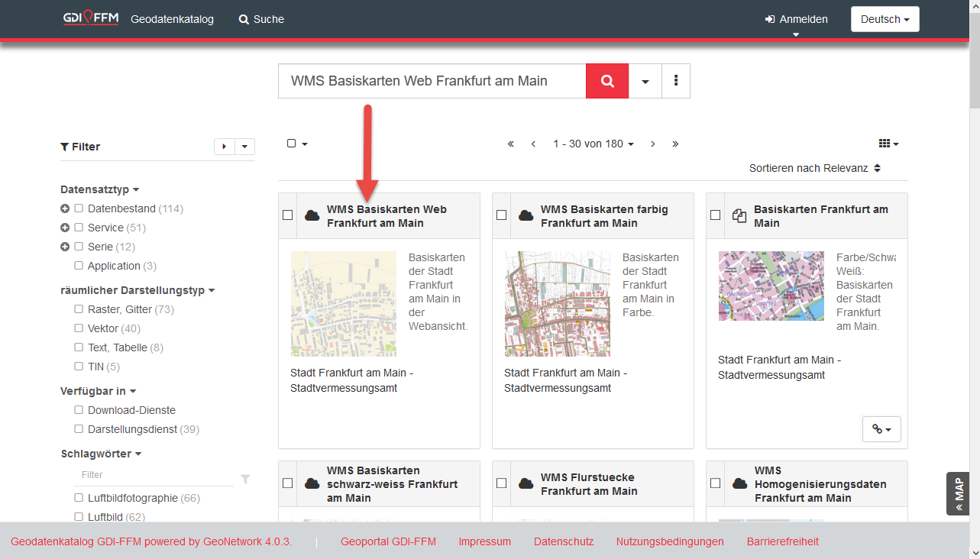
Task: Check the Application filter checkbox
Action: tap(79, 266)
